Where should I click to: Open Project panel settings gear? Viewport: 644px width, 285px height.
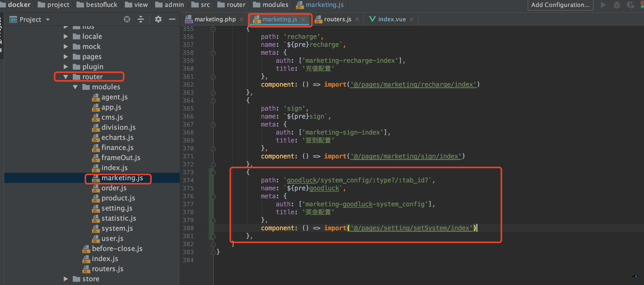(x=158, y=19)
